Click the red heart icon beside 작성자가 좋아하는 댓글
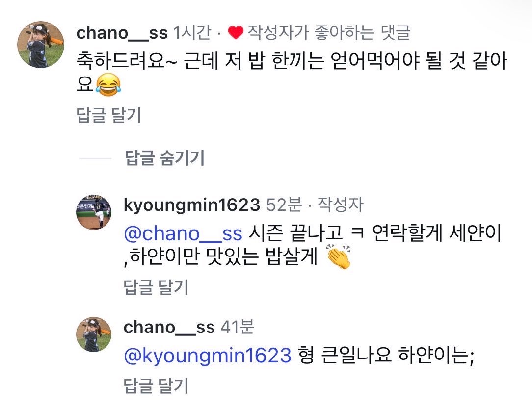Screen dimensions: 532x409 pos(236,33)
